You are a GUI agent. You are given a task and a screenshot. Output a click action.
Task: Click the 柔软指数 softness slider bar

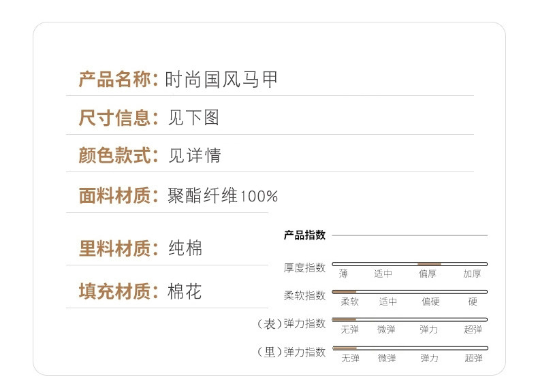(x=410, y=291)
